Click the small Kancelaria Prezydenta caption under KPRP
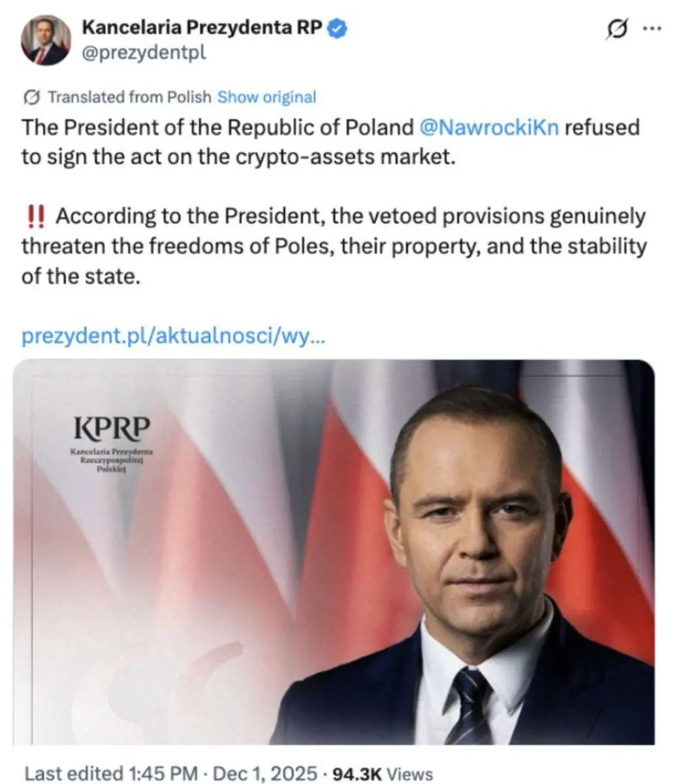The image size is (694, 784). [x=112, y=460]
